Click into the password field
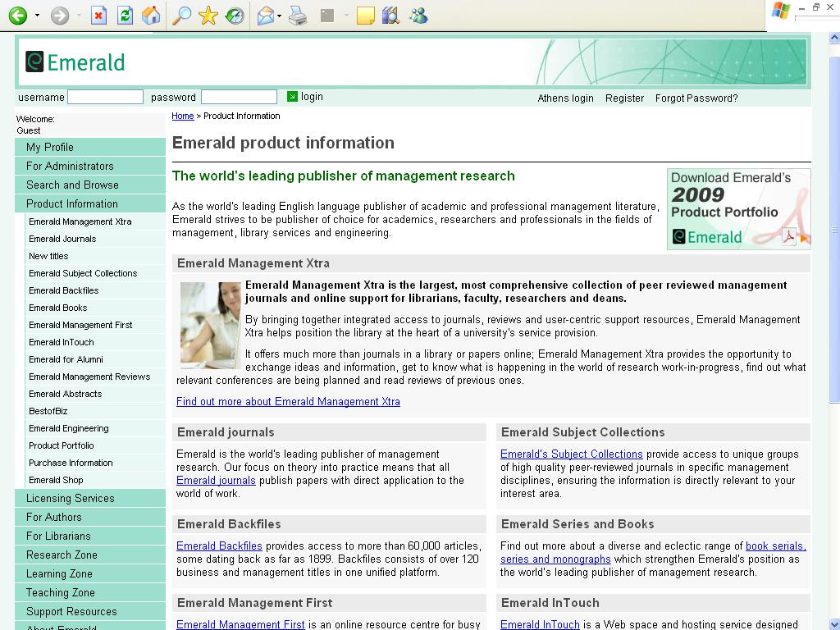This screenshot has width=840, height=630. [x=239, y=97]
